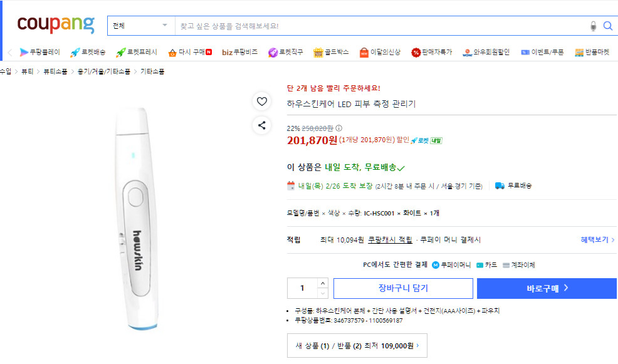Click the 장바구니 담기 cart button
The image size is (618, 364).
pos(404,288)
